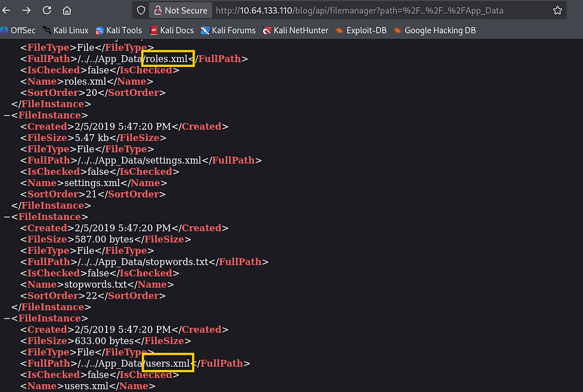Screen dimensions: 583x392
Task: Open the Kali Forums bookmark
Action: click(228, 30)
